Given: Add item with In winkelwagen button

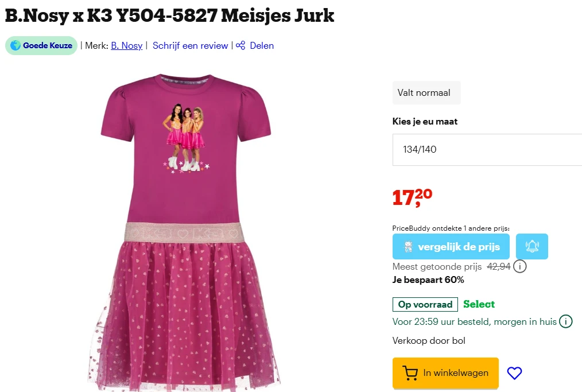Looking at the screenshot, I should [445, 372].
